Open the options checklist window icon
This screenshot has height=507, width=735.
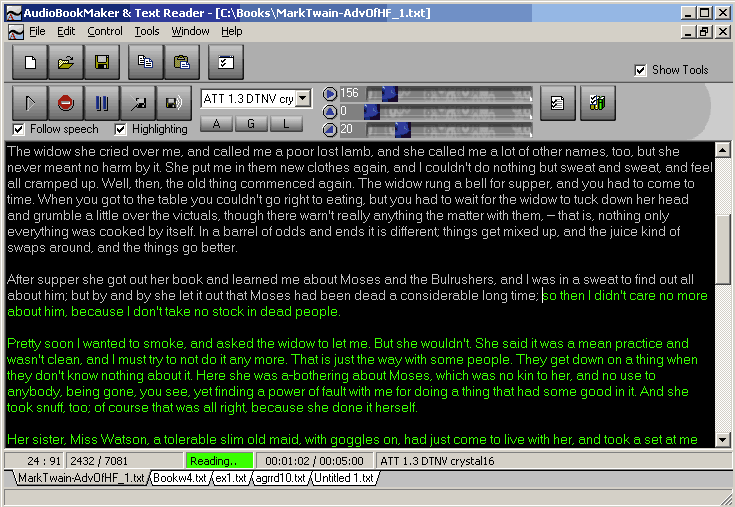[x=226, y=62]
